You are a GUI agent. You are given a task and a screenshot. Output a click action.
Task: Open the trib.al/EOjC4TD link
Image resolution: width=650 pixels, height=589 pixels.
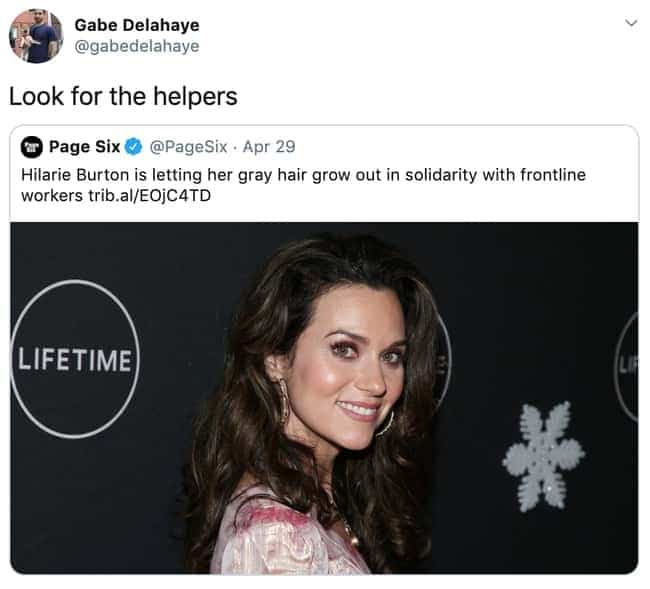click(x=150, y=196)
